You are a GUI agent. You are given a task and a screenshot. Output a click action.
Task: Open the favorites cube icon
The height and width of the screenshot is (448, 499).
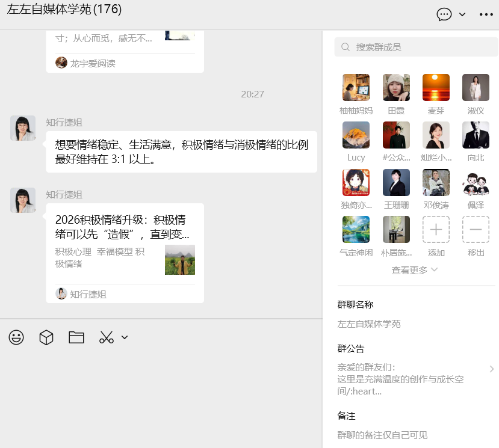(46, 337)
